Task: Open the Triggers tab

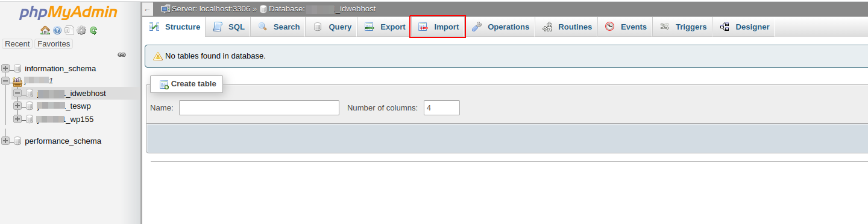Action: click(683, 27)
